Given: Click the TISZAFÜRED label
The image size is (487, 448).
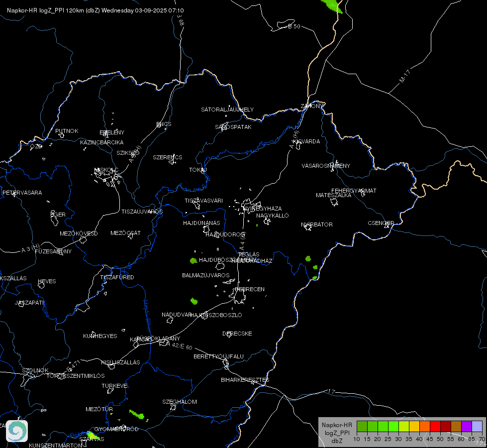Looking at the screenshot, I should coord(117,277).
